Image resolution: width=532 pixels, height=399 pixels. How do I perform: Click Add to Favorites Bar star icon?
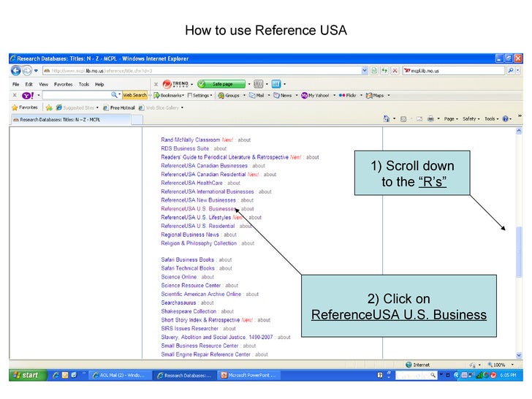[49, 107]
